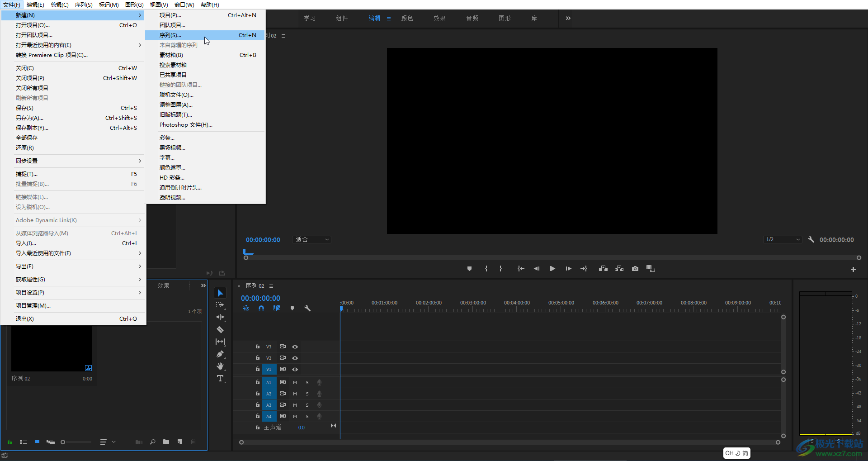Mute audio track A1

coord(295,382)
